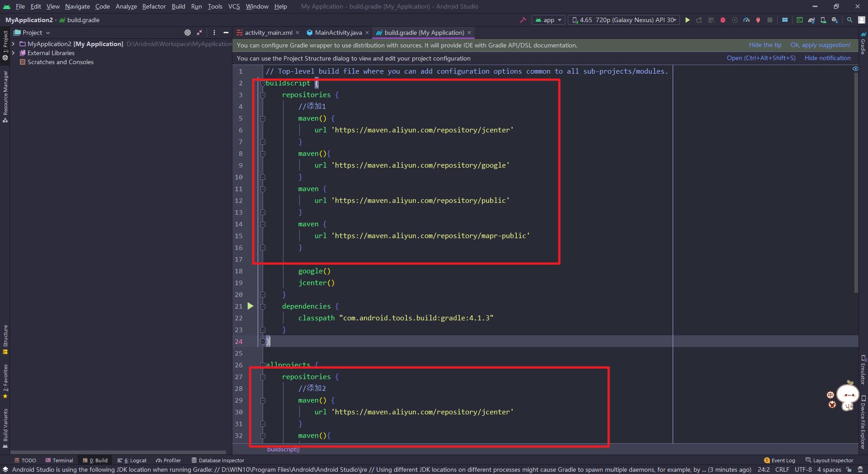This screenshot has height=474, width=868.
Task: Open Project Structure grid icon
Action: 785,20
